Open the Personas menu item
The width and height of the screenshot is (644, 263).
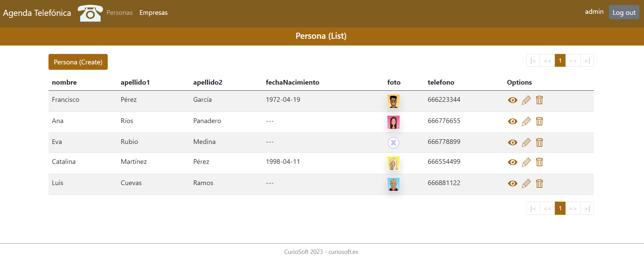click(120, 13)
